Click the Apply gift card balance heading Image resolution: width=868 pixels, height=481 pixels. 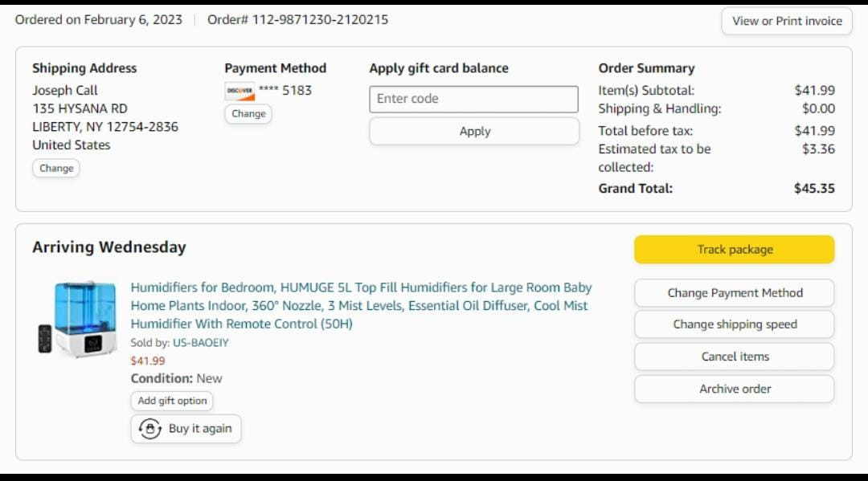pyautogui.click(x=439, y=68)
